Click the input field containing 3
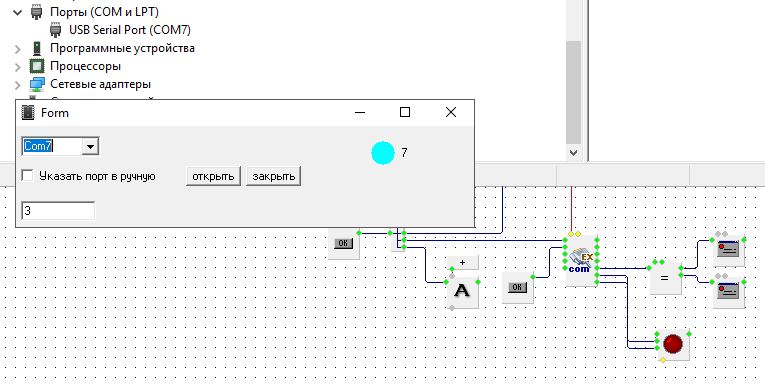Screen dimensions: 765x385 click(58, 210)
